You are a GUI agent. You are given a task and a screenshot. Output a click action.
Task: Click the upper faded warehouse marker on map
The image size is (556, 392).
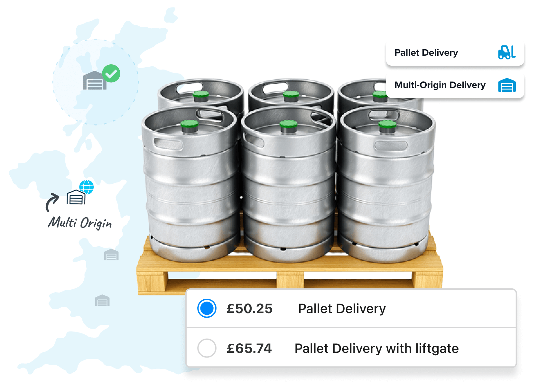(x=111, y=255)
